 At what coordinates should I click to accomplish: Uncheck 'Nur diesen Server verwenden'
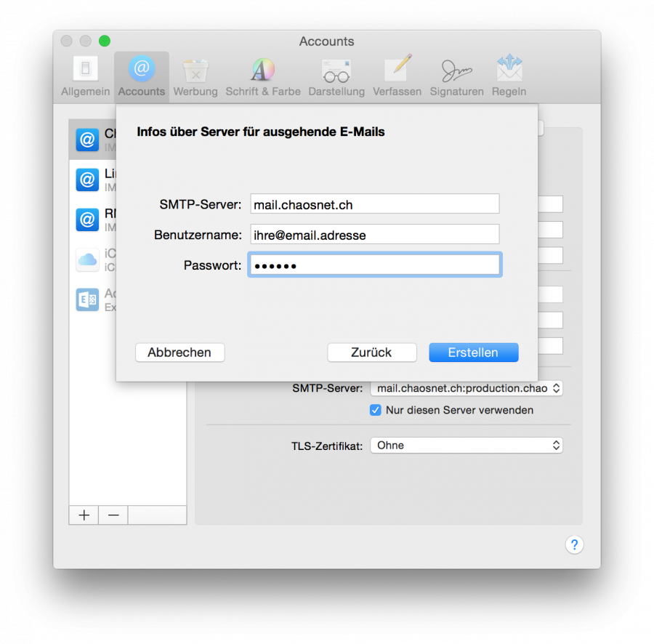[375, 410]
